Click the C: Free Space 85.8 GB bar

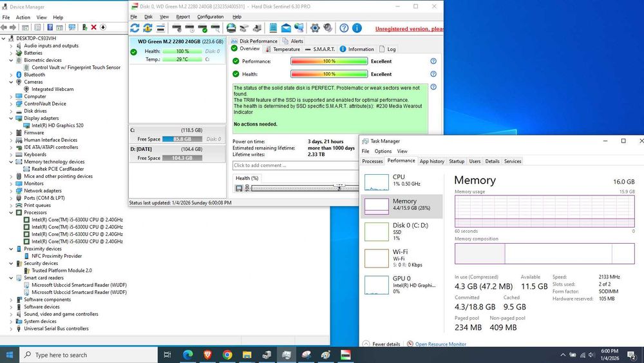[x=182, y=139]
